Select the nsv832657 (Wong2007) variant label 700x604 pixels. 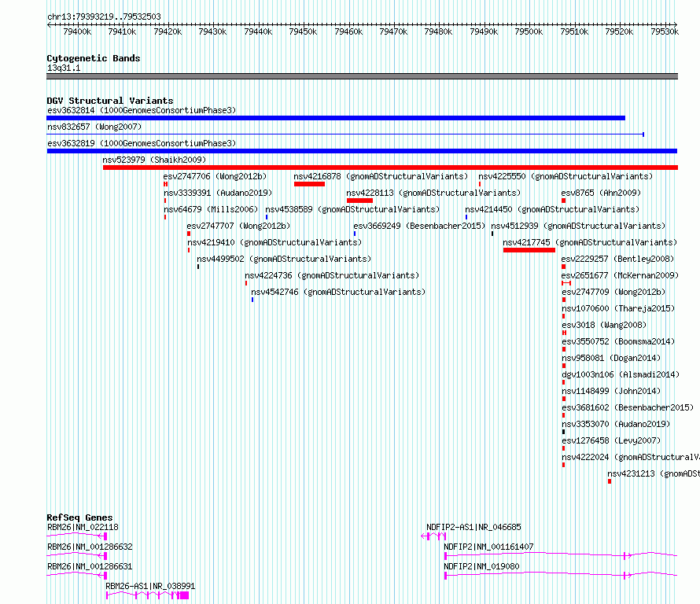[x=94, y=127]
